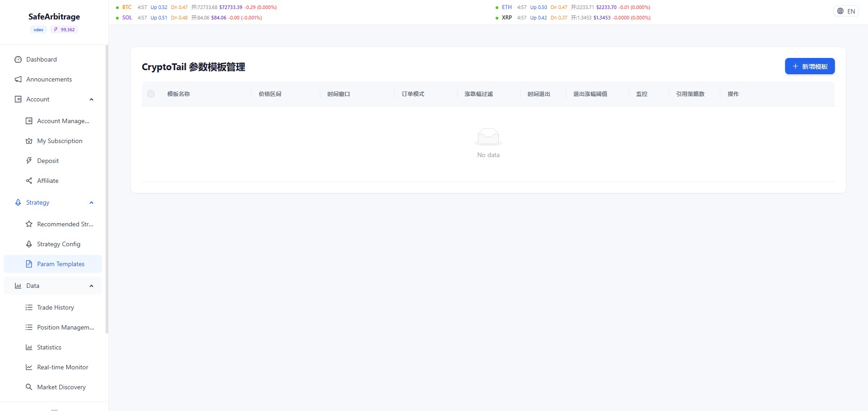
Task: Click the green status dot beside BTC
Action: [x=117, y=7]
